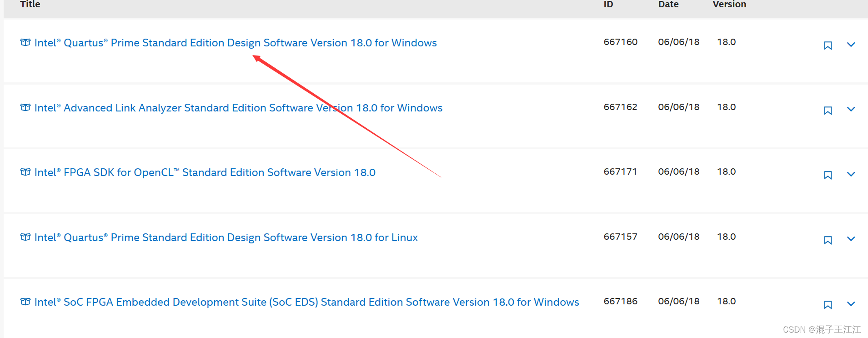Open Advanced Link Analyzer 18.0 for Windows link

pyautogui.click(x=238, y=108)
